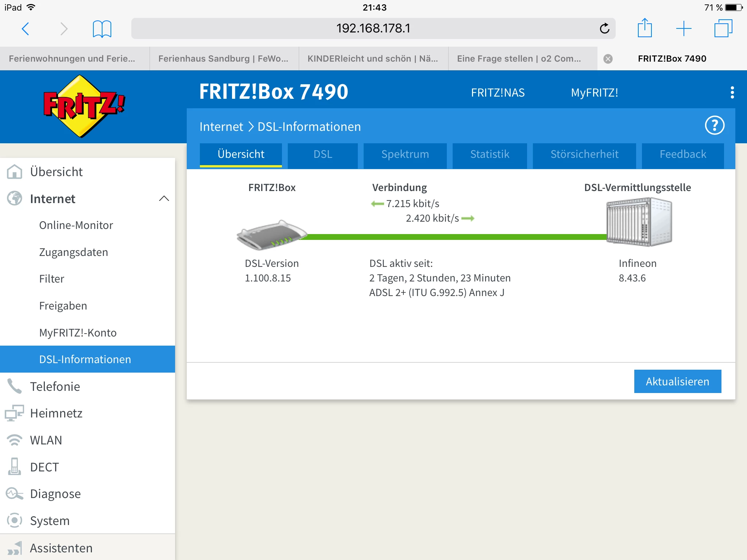Open MyFRITZ! link in header
This screenshot has width=747, height=560.
(x=595, y=93)
